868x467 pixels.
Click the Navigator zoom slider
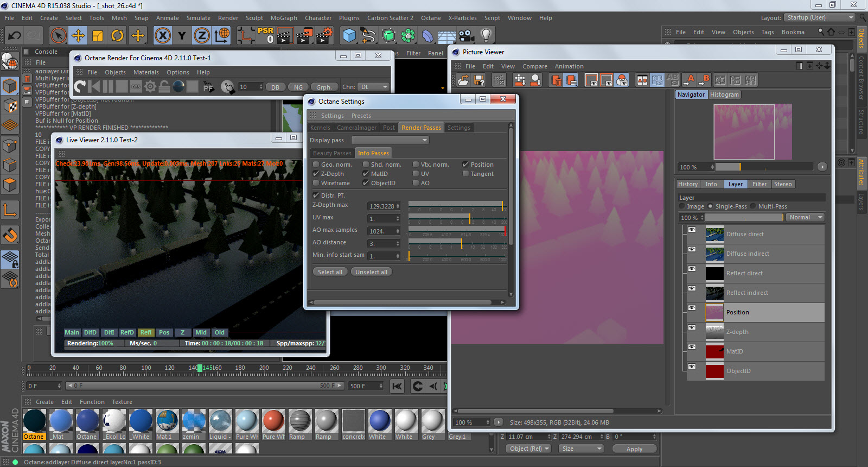(x=764, y=167)
